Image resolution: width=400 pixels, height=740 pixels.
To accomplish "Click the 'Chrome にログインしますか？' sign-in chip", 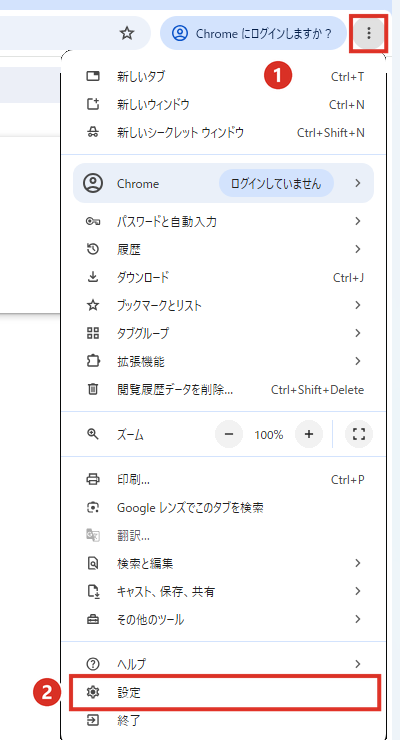I will pos(253,33).
